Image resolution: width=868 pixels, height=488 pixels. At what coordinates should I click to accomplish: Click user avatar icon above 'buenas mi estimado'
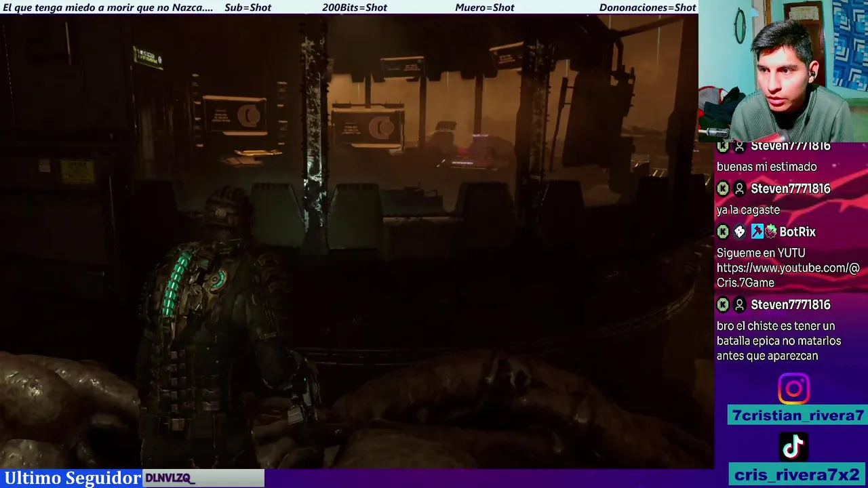(x=740, y=146)
